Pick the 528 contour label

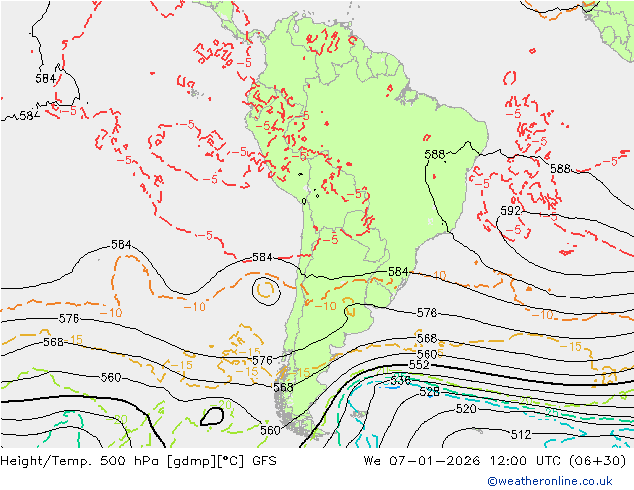point(428,392)
